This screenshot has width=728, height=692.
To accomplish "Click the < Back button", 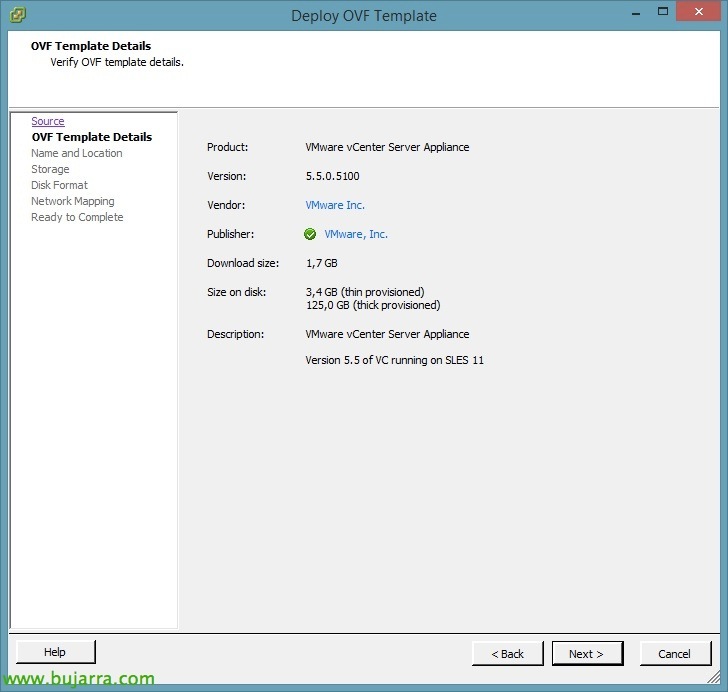I will 507,653.
